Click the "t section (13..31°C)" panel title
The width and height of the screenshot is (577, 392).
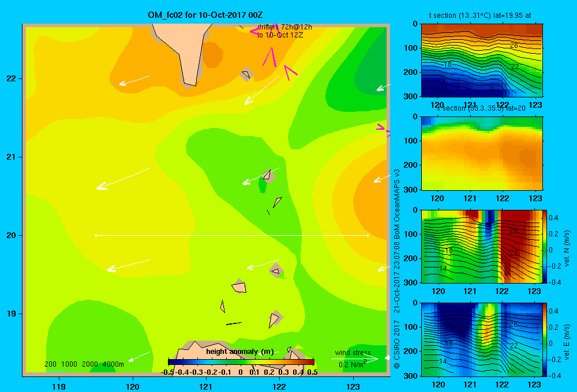(460, 16)
